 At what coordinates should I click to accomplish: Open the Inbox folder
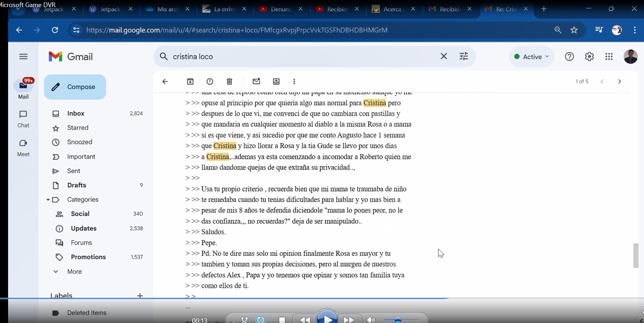coord(76,113)
